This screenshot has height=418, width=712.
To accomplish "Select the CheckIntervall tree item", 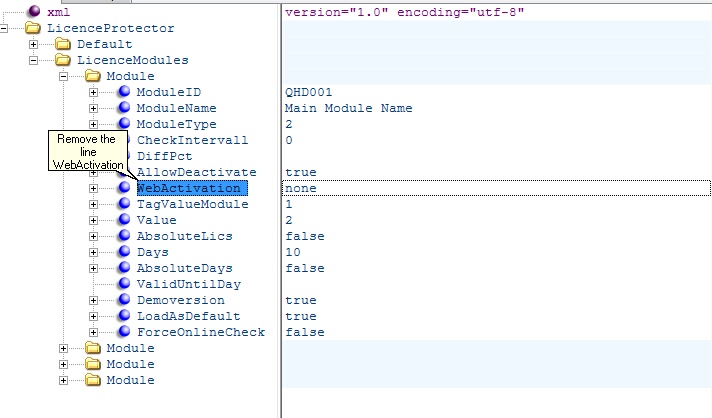I will [x=193, y=140].
